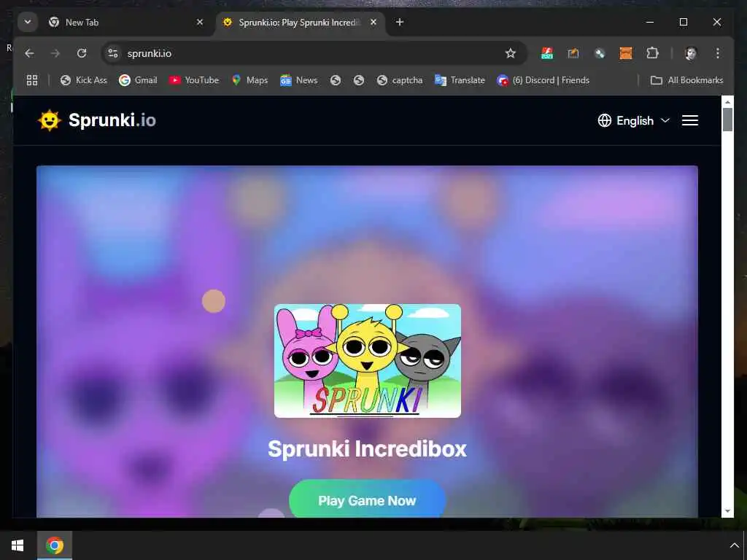Open the orange chest extension icon
747x560 pixels.
click(625, 53)
